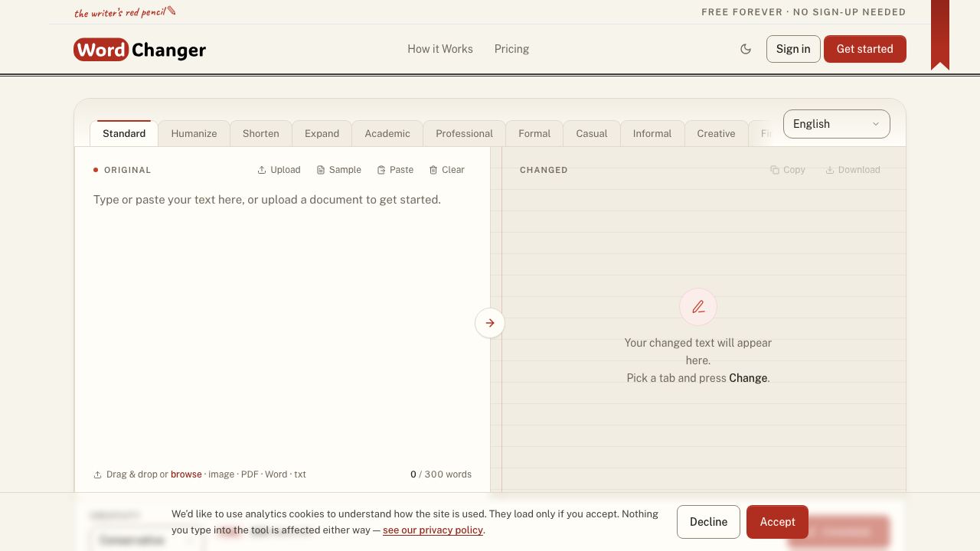Open the Creative tab
This screenshot has height=551, width=980.
pyautogui.click(x=716, y=133)
